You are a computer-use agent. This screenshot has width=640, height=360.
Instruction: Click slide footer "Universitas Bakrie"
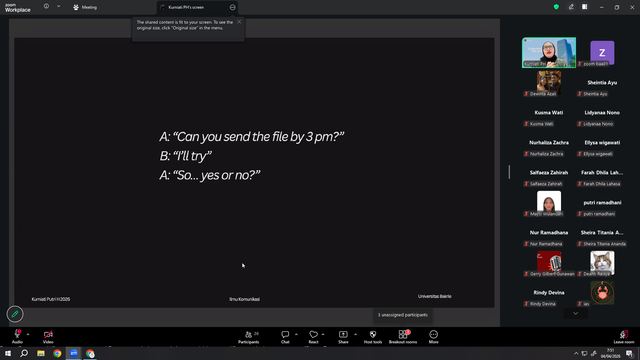(434, 296)
